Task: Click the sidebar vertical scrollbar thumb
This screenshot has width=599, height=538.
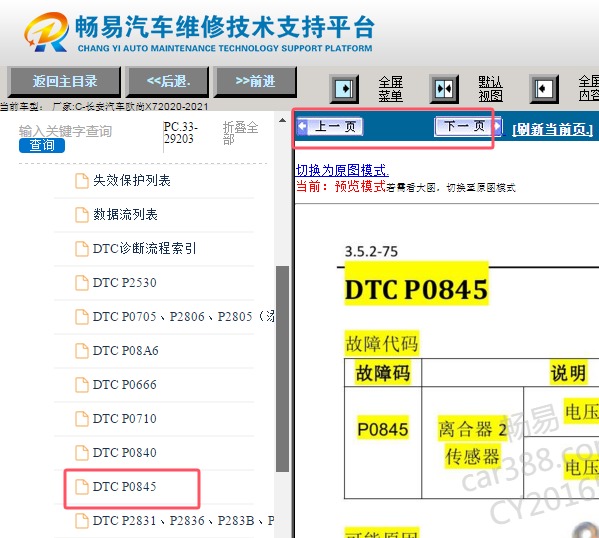Action: pos(282,369)
